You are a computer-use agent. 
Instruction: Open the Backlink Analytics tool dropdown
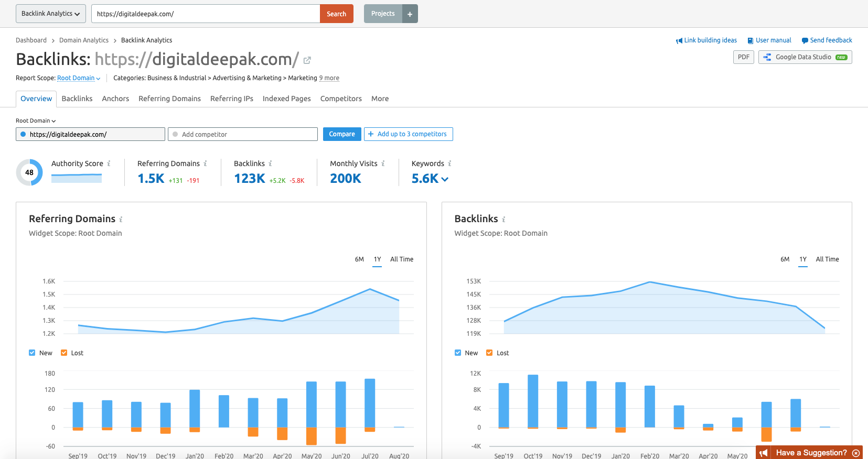[x=51, y=14]
